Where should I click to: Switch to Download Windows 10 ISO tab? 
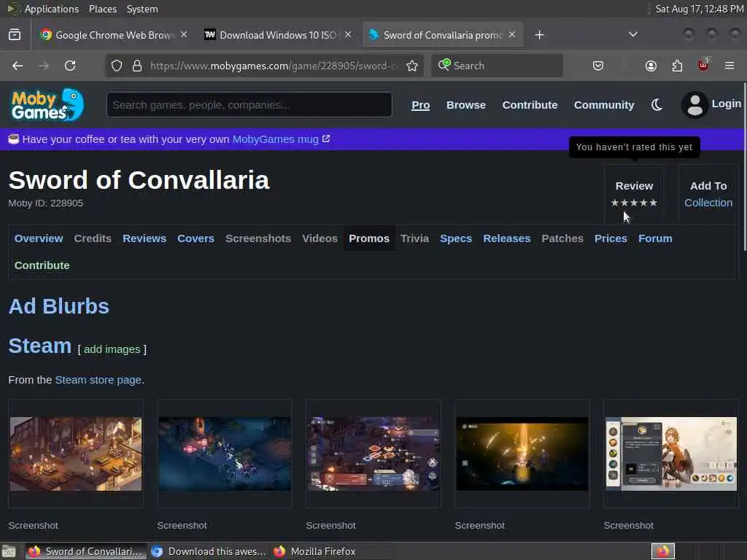(x=278, y=35)
